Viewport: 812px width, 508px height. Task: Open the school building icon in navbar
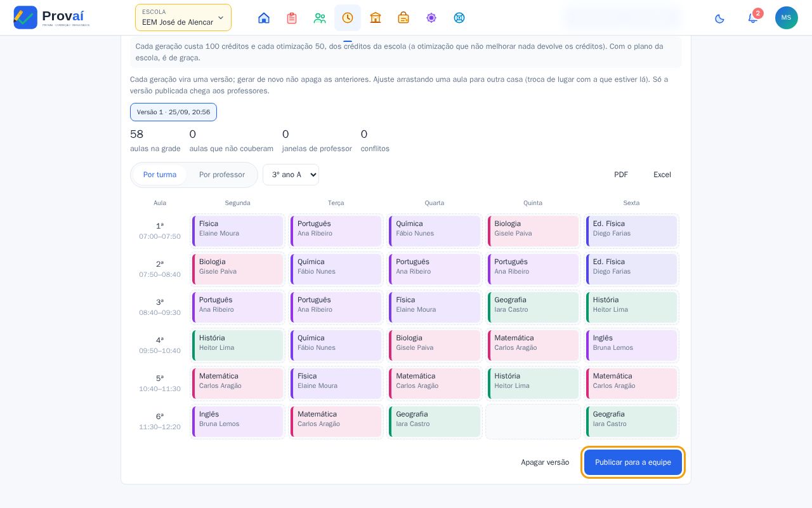[x=376, y=18]
